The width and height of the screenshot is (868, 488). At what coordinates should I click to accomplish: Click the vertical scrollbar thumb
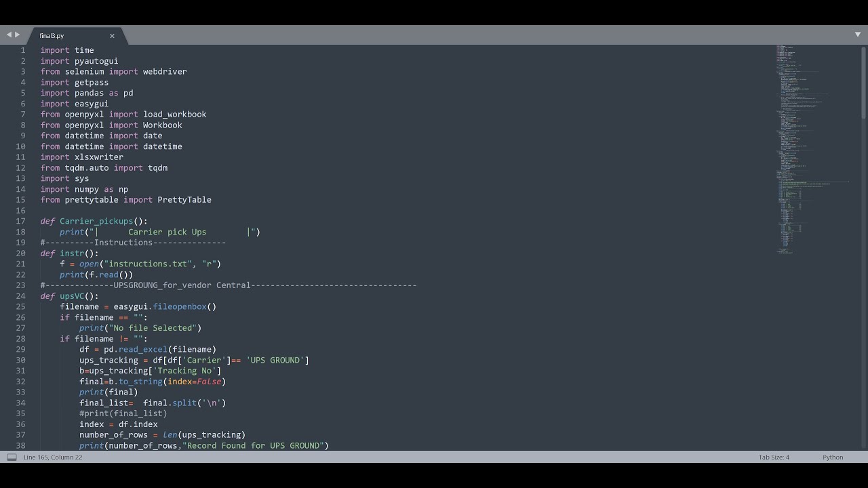[x=863, y=81]
